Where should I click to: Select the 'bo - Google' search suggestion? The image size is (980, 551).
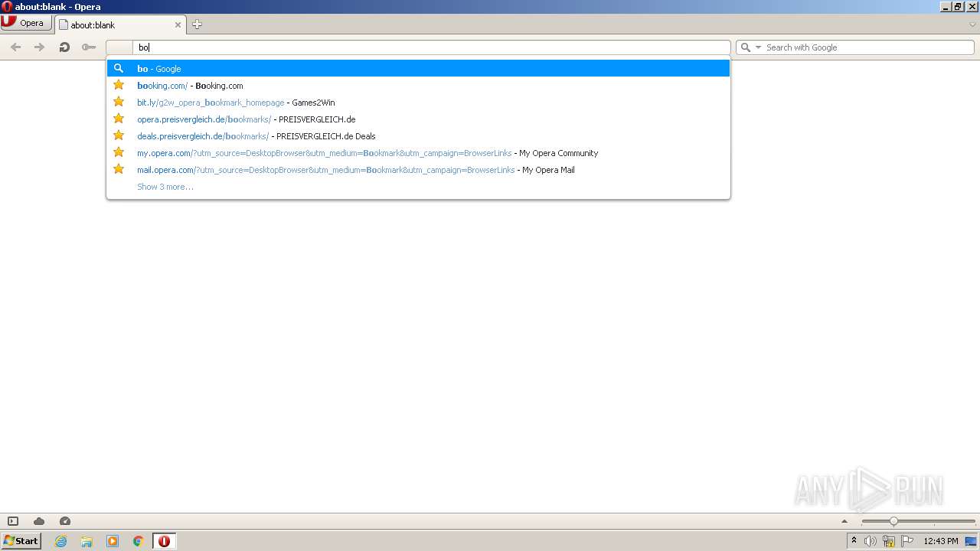pyautogui.click(x=418, y=69)
